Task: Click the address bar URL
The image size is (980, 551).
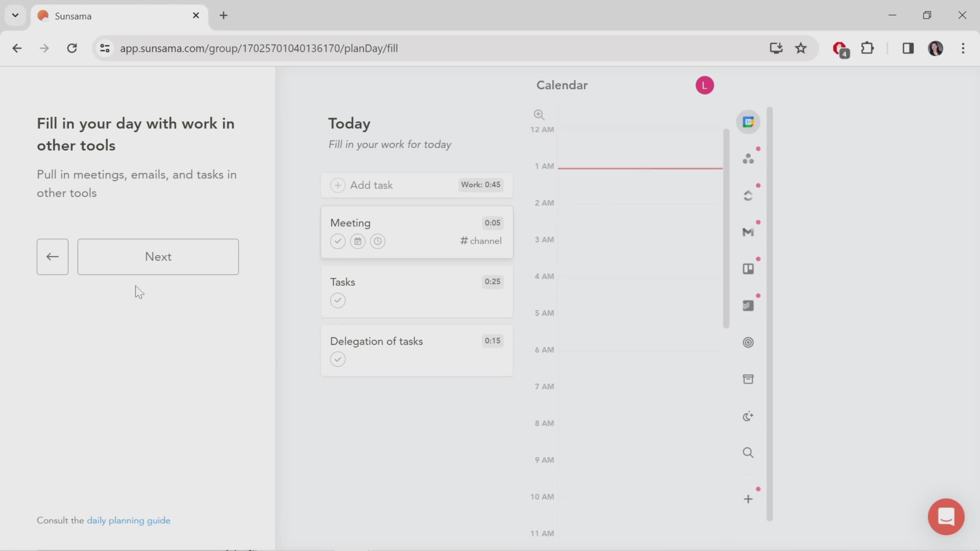Action: pyautogui.click(x=259, y=48)
